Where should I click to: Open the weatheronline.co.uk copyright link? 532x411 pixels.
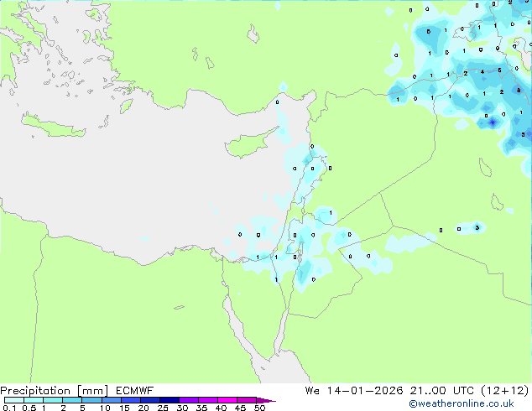coord(462,403)
